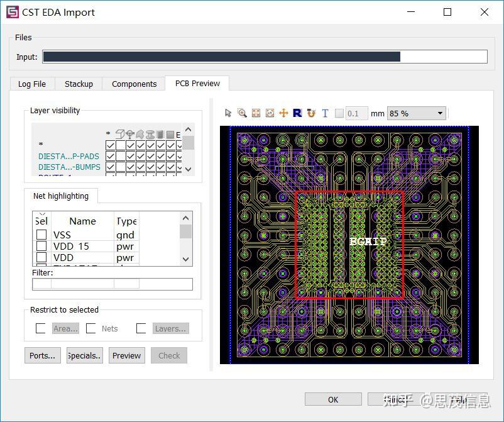
Task: Open the Components tab
Action: coord(134,84)
